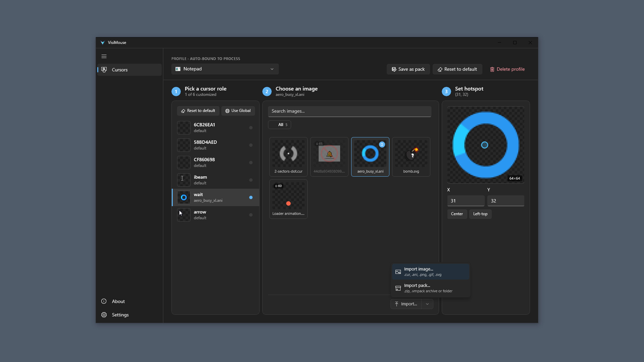Select the All 5 filter chip
Viewport: 644px width, 362px height.
[279, 125]
